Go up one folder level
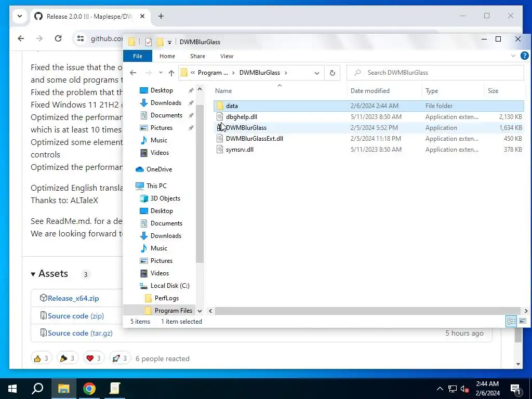The image size is (532, 399). point(171,73)
